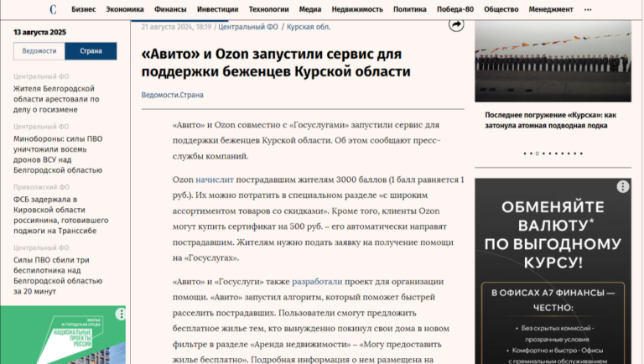Viewport: 644px width, 364px height.
Task: Select the first carousel dot
Action: click(525, 153)
